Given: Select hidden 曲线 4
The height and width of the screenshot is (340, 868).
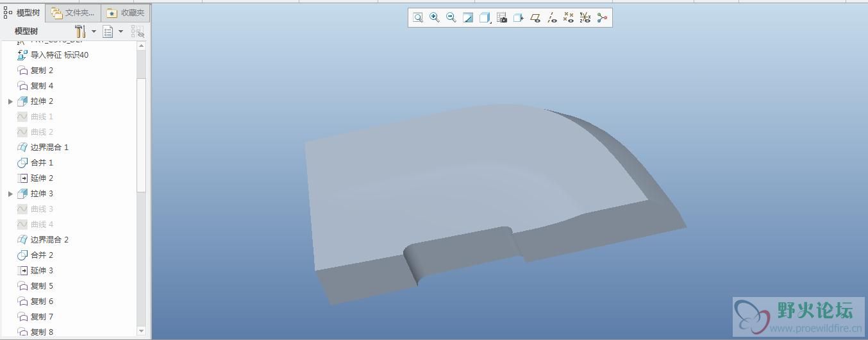Looking at the screenshot, I should point(42,225).
